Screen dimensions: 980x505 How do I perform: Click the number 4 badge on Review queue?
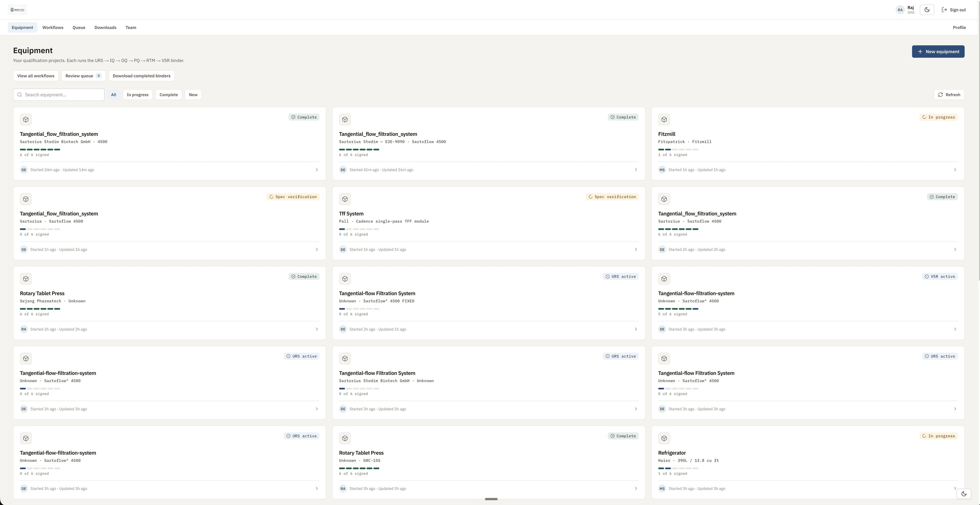click(99, 76)
